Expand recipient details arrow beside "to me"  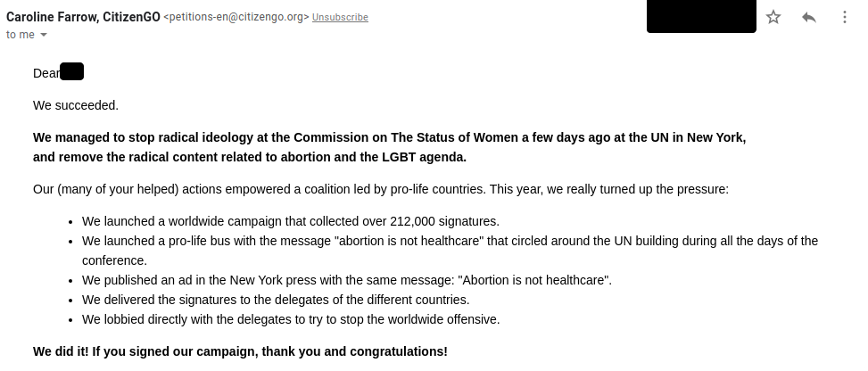coord(44,35)
